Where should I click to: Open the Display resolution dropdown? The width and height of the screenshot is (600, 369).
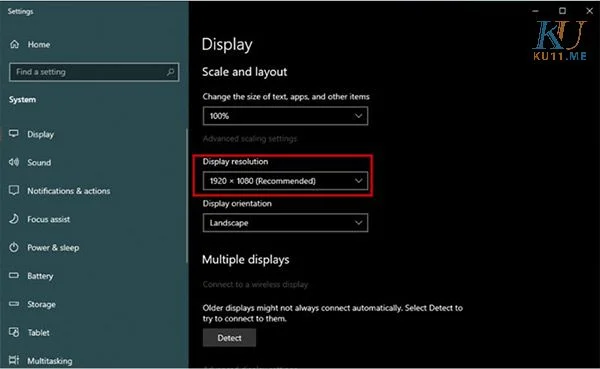tap(285, 181)
